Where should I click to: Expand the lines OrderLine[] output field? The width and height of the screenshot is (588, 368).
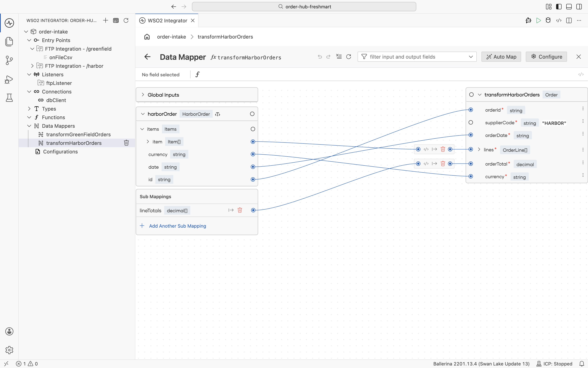click(479, 150)
